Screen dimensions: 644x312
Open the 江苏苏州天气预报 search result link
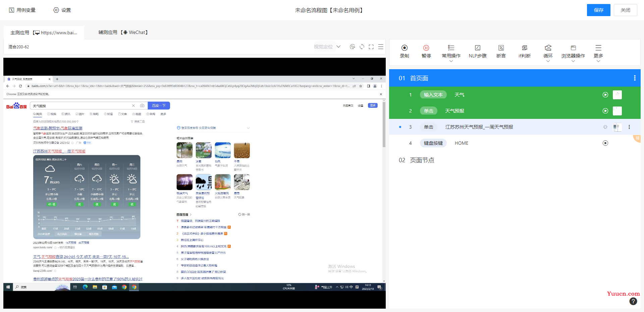59,151
